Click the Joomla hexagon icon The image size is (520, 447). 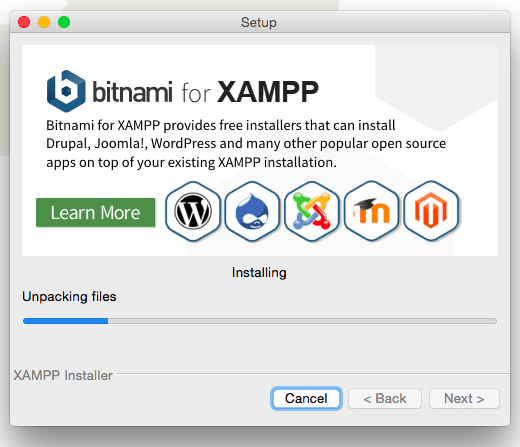(312, 211)
